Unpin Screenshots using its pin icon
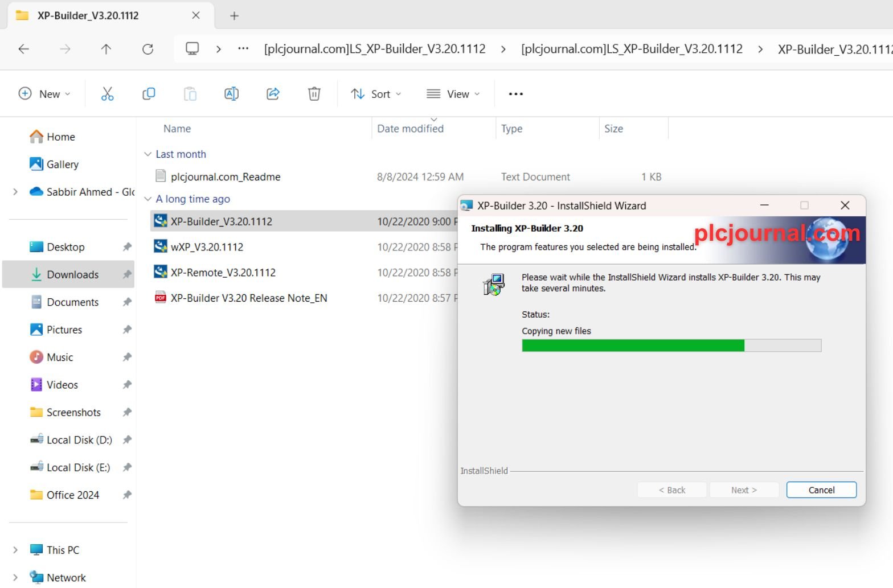The image size is (893, 588). pos(127,413)
